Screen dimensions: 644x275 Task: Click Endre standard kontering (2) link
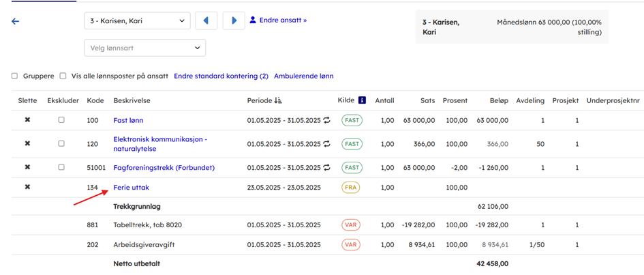[x=221, y=76]
